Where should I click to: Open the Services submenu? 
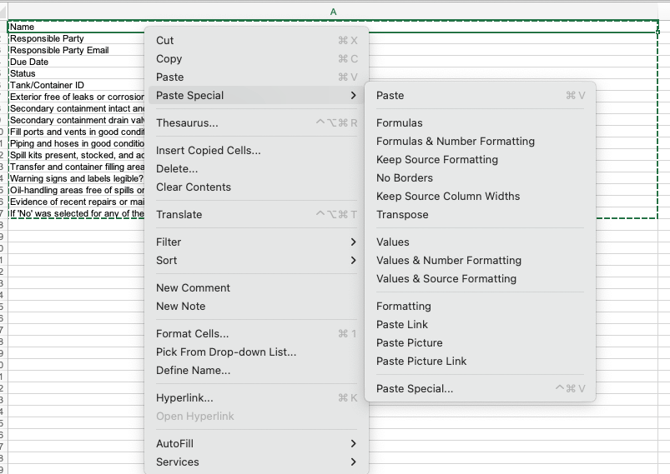353,462
